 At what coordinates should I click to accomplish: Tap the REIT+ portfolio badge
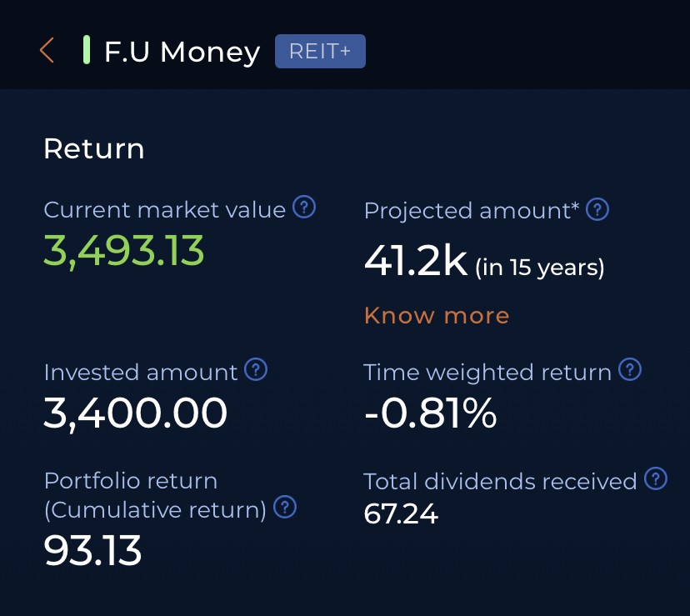coord(320,52)
